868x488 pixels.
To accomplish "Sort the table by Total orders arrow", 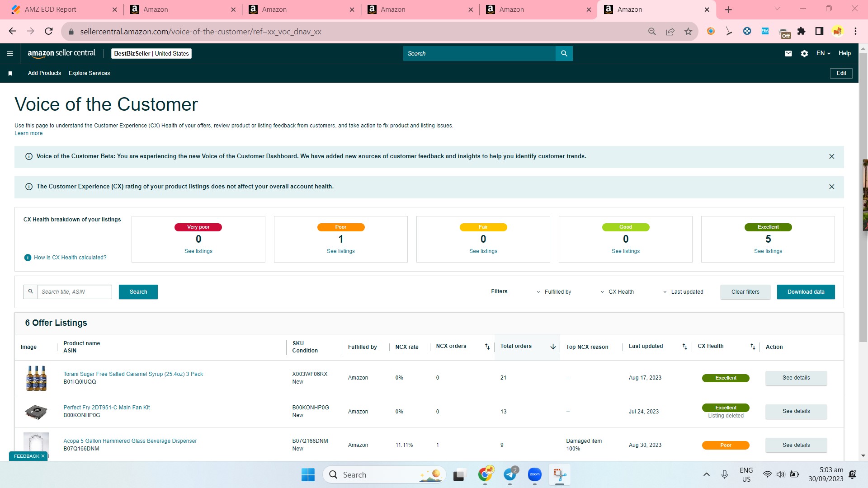I will (553, 347).
